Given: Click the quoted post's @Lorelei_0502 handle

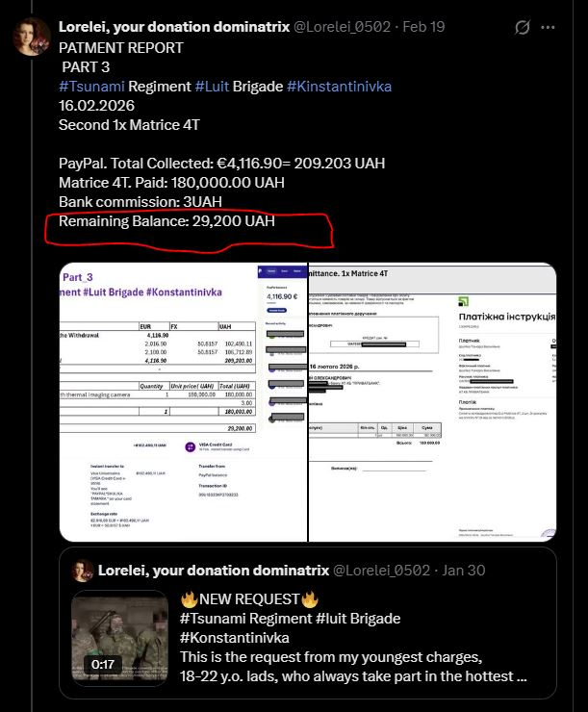Looking at the screenshot, I should (x=381, y=571).
